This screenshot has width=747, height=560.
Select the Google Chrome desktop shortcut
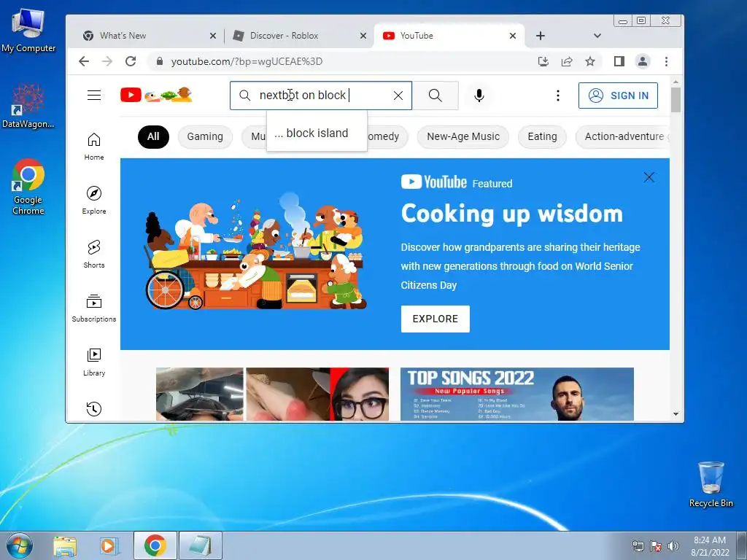point(28,187)
